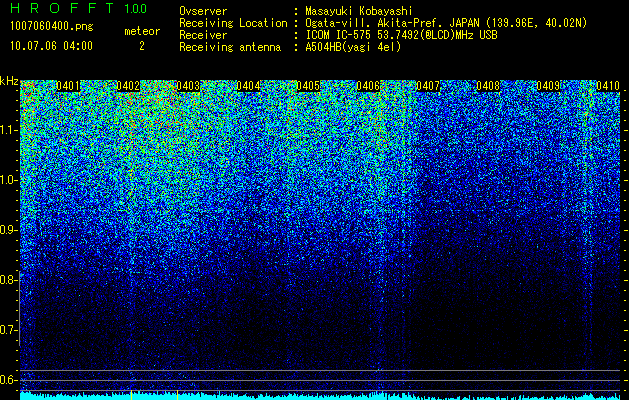629x400 pixels.
Task: Click the 0402 time marker
Action: pos(128,86)
